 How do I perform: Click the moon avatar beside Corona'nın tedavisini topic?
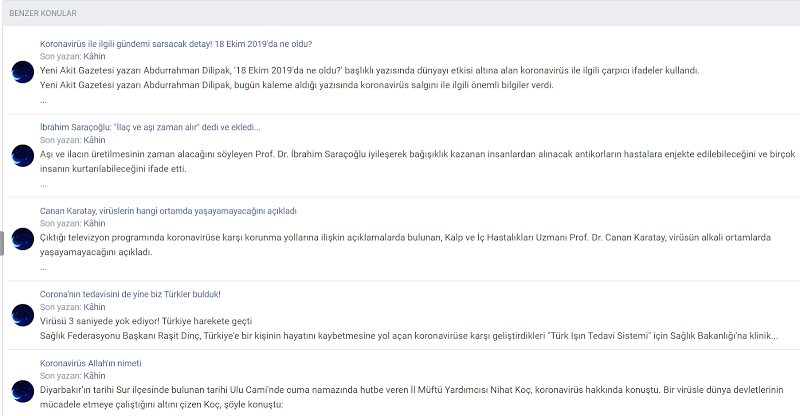click(x=22, y=315)
